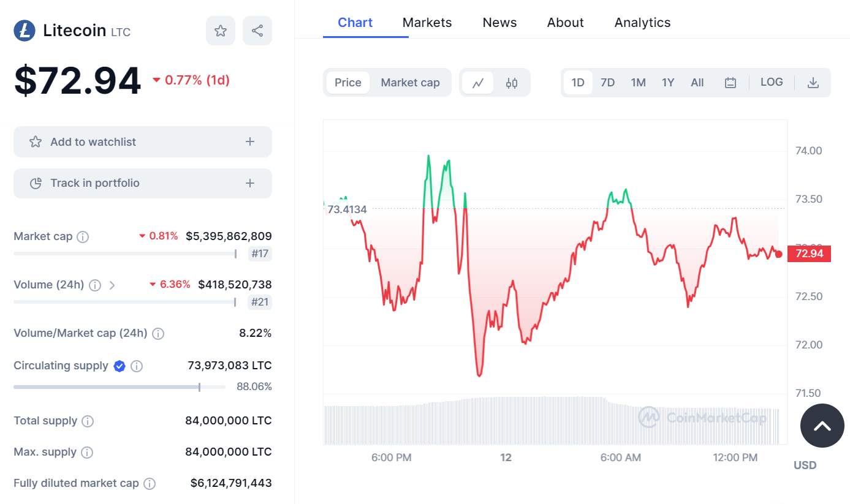Viewport: 850px width, 504px height.
Task: Click the plus icon on Add to watchlist
Action: click(250, 142)
